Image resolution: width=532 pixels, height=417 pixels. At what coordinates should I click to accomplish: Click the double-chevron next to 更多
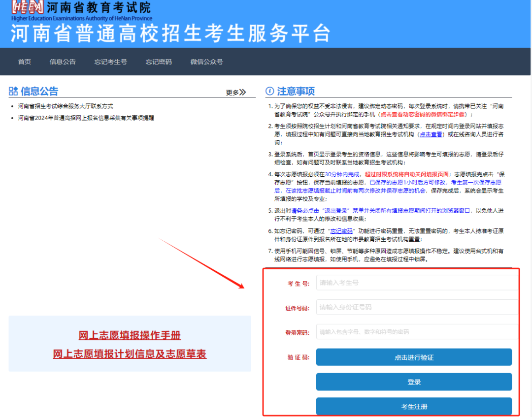[241, 92]
